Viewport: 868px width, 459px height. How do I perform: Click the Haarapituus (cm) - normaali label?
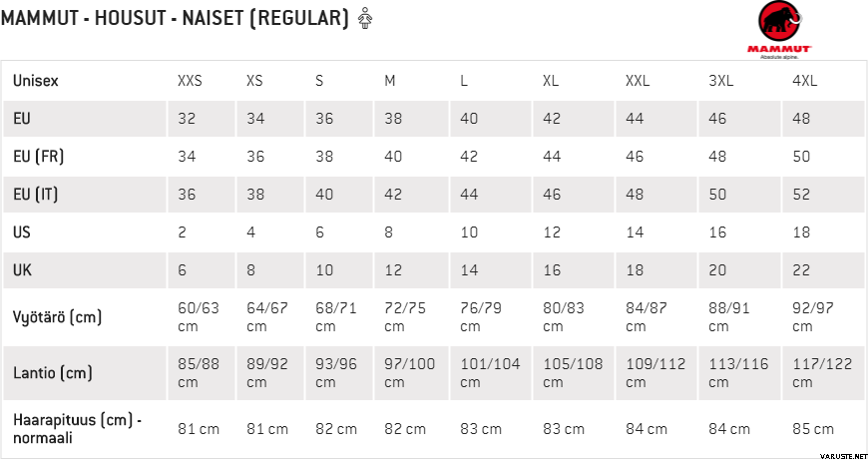tap(77, 429)
